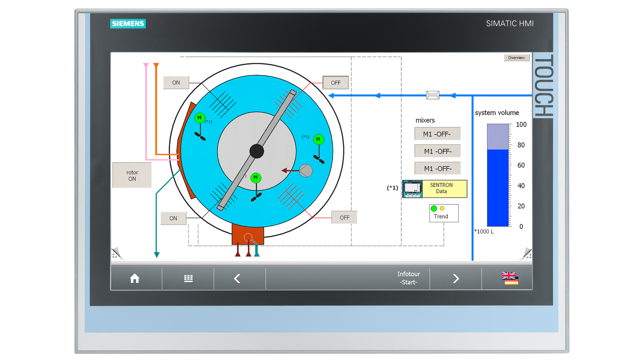Toggle the rotor ON button
Viewport: 644px width, 362px height.
(132, 175)
